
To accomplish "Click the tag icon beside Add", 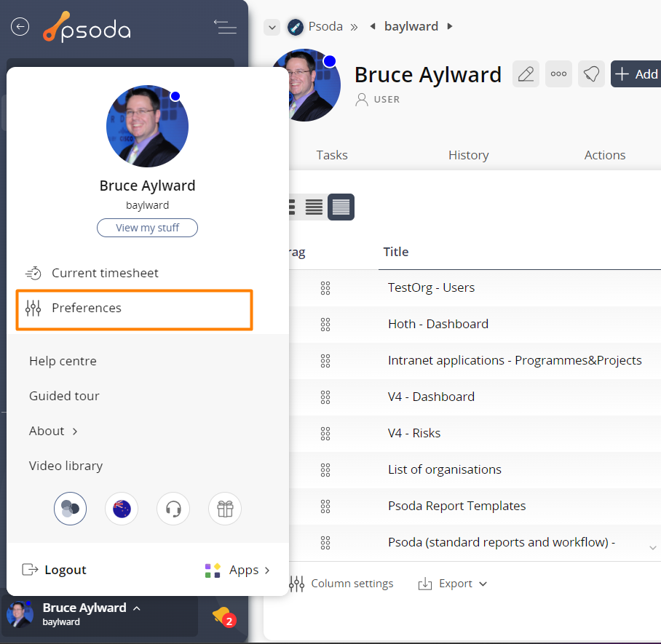I will click(591, 74).
